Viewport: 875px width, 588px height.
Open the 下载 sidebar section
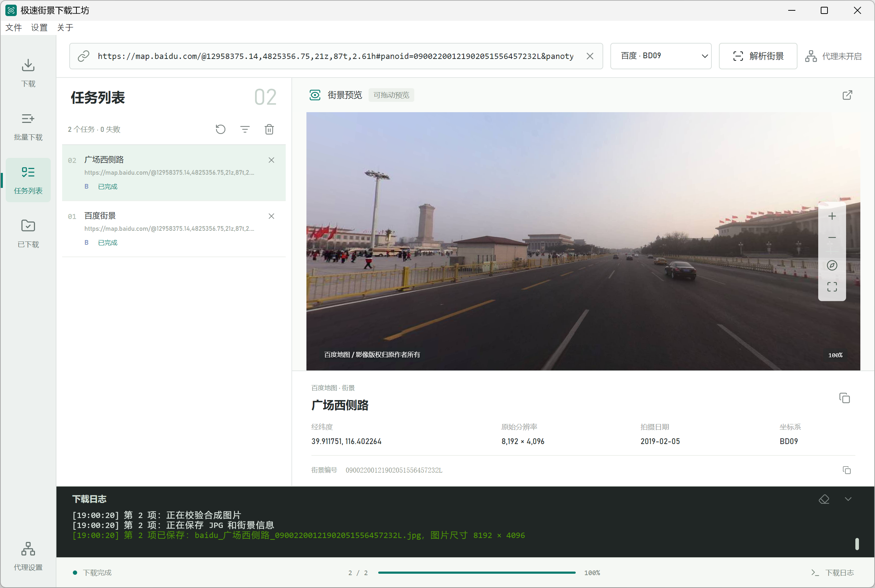(x=28, y=73)
